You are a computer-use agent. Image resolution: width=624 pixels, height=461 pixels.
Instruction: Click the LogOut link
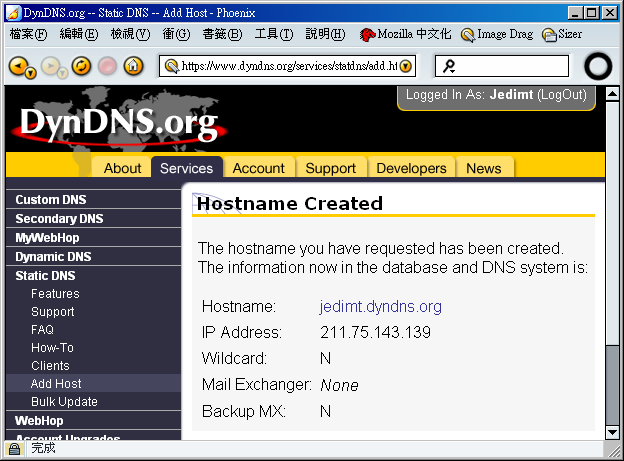click(x=562, y=95)
